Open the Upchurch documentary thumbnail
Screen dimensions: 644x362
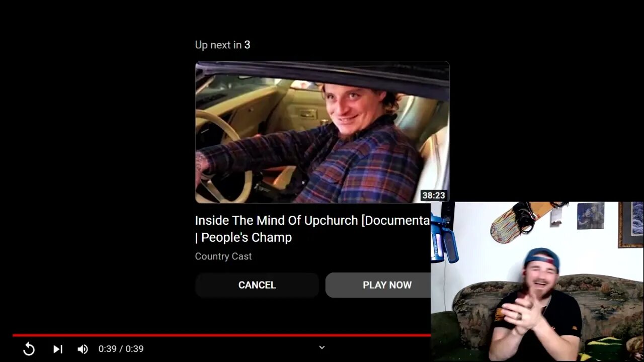[322, 132]
